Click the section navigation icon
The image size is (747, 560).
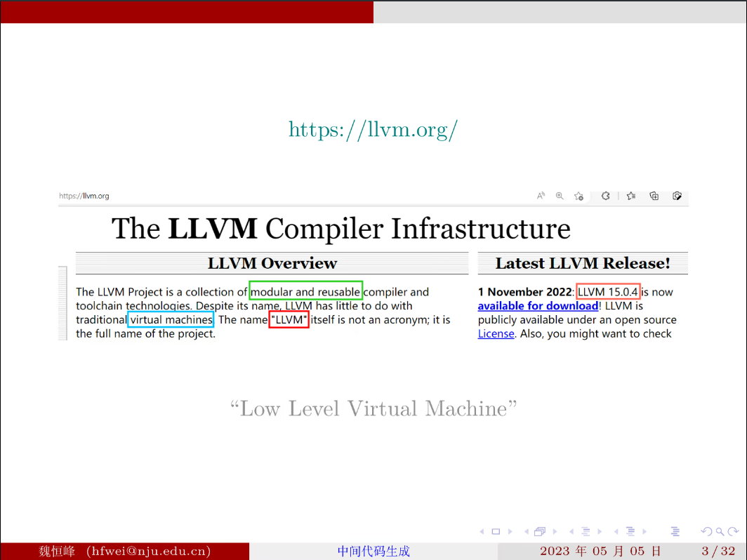(x=630, y=531)
